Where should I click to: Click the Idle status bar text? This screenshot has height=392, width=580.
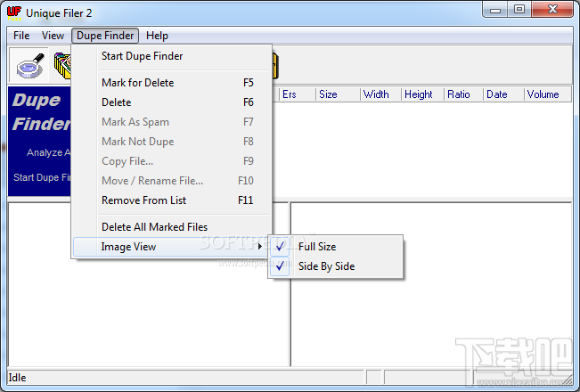point(17,378)
